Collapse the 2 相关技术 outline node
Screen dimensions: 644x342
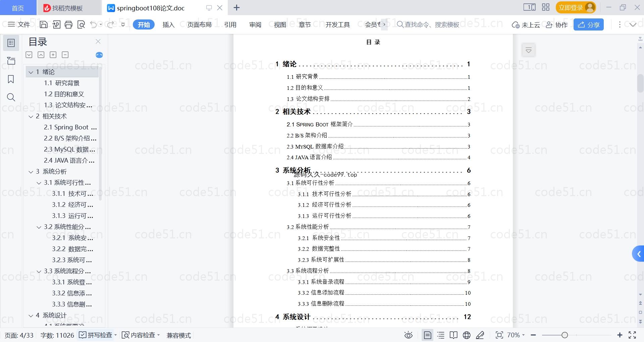pos(31,116)
